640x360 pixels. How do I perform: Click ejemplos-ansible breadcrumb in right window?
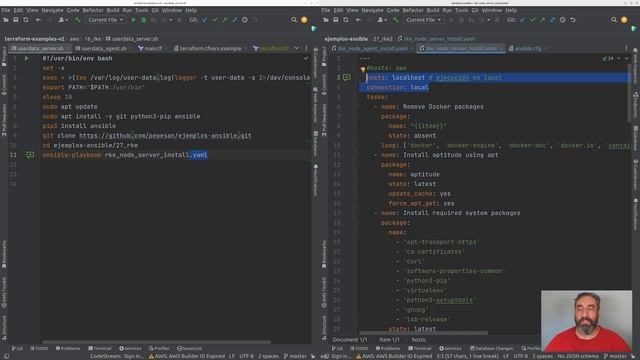tap(346, 39)
